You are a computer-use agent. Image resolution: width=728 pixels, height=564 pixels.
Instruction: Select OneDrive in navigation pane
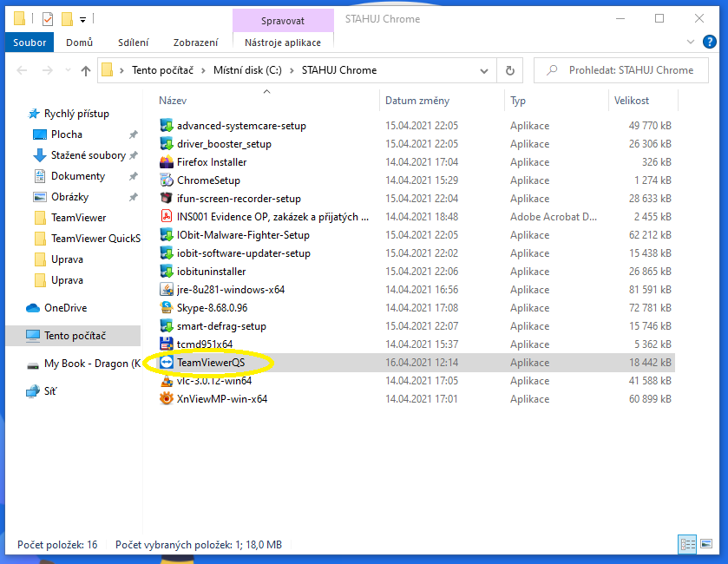(65, 308)
